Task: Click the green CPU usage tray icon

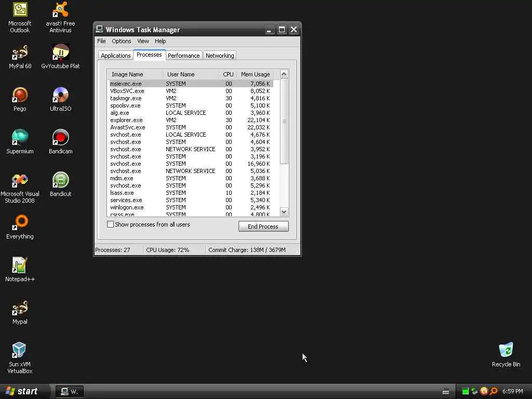Action: tap(465, 391)
